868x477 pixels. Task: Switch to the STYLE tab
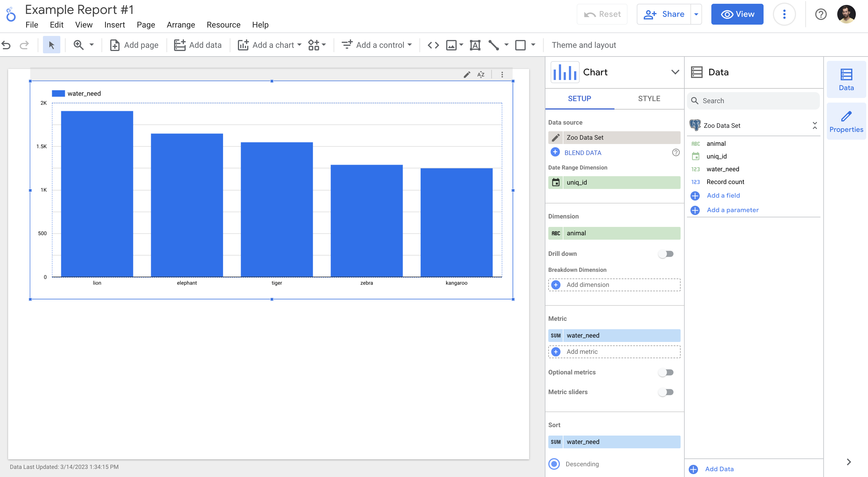pos(649,99)
